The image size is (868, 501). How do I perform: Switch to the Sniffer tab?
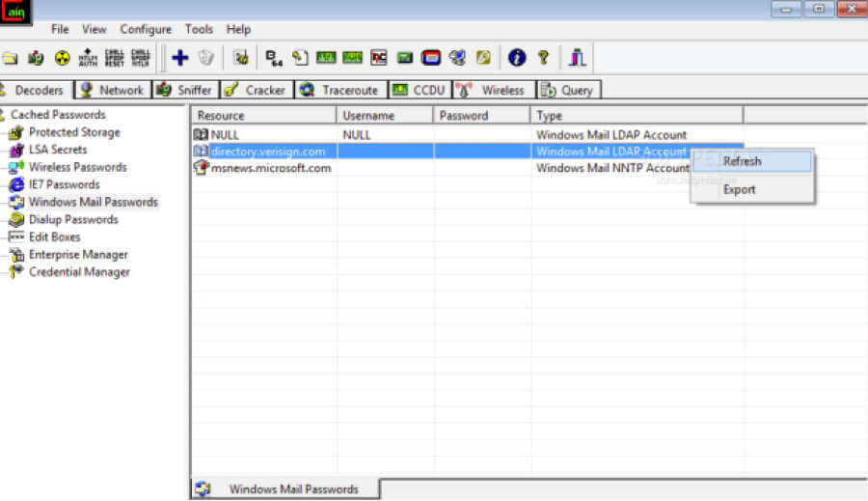coord(184,90)
